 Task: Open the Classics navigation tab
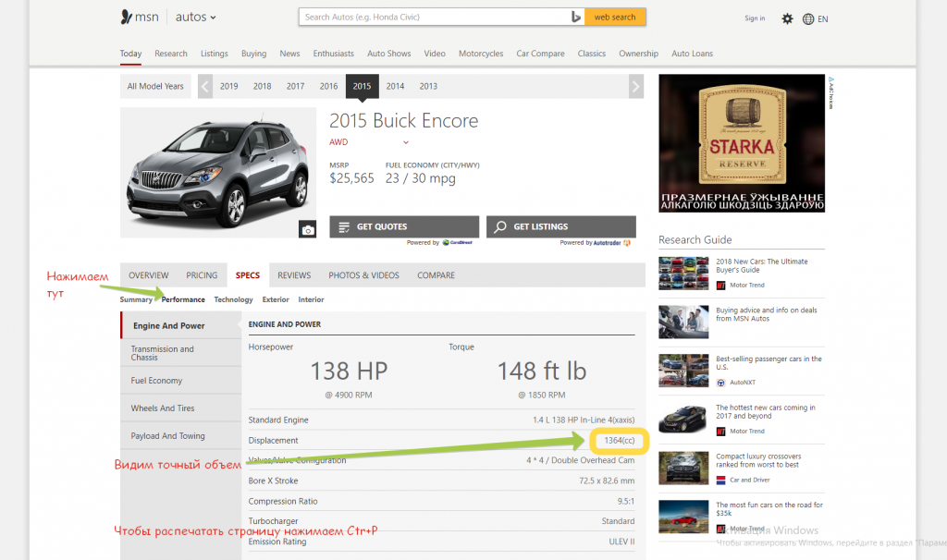(592, 54)
